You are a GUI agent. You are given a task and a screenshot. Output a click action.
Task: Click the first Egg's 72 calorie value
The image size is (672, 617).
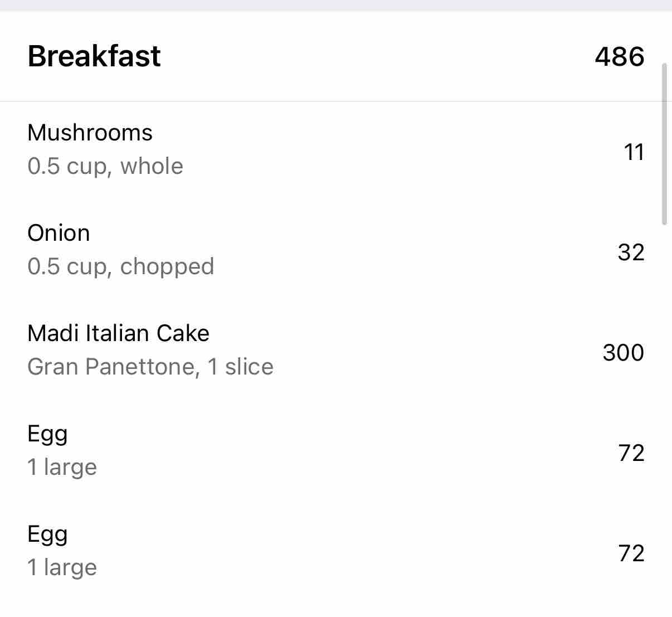pyautogui.click(x=631, y=453)
